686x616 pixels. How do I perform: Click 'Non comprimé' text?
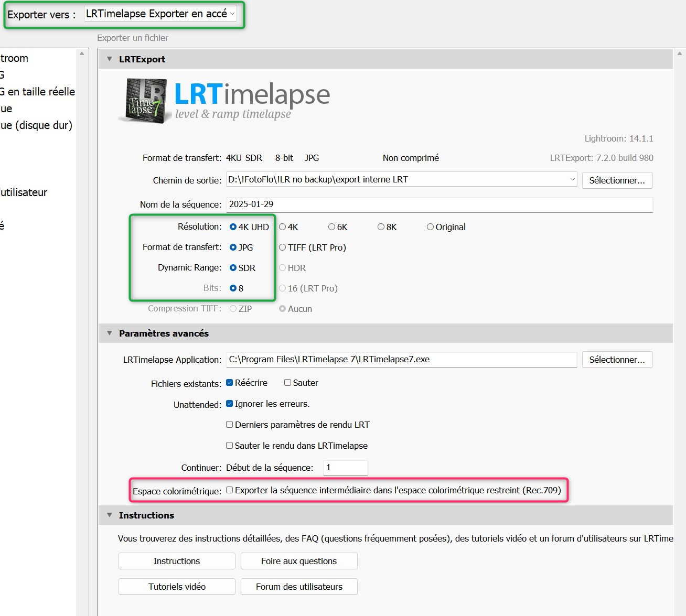pyautogui.click(x=411, y=158)
